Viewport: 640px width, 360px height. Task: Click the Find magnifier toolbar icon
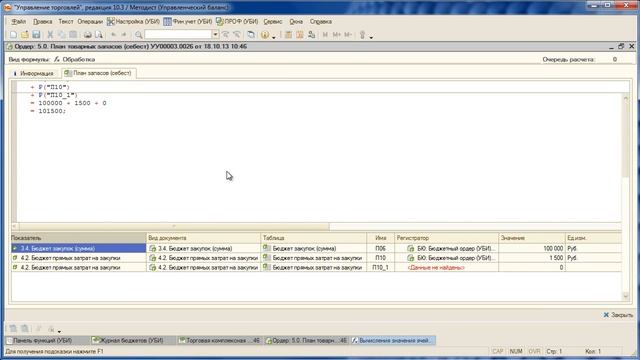click(x=139, y=35)
